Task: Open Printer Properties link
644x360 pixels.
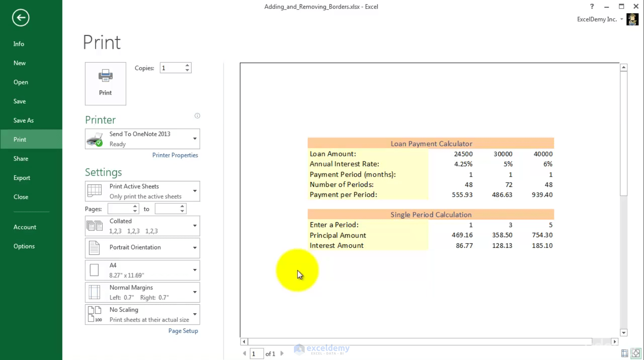Action: (x=175, y=155)
